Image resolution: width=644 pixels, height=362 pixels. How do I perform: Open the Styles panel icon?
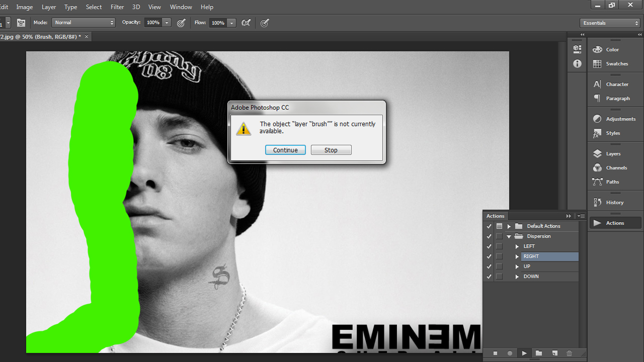click(x=597, y=133)
